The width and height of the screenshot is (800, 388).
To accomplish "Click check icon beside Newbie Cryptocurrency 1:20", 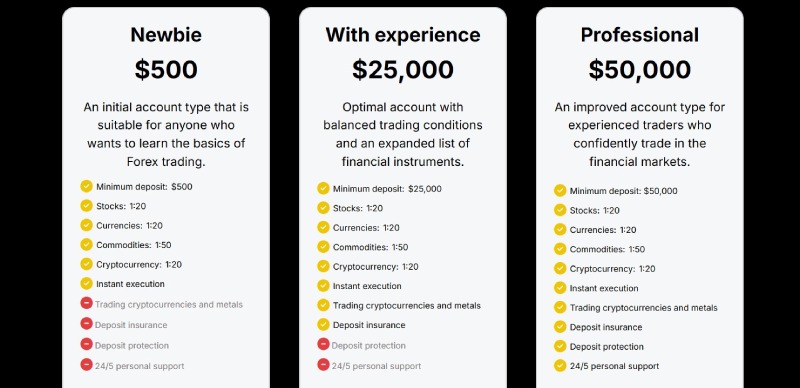I will (86, 264).
